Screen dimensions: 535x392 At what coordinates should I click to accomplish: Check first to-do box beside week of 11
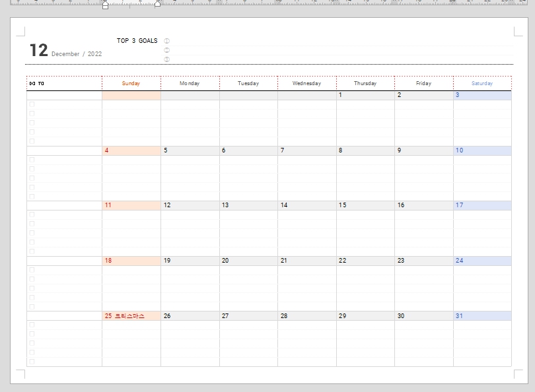coord(32,214)
